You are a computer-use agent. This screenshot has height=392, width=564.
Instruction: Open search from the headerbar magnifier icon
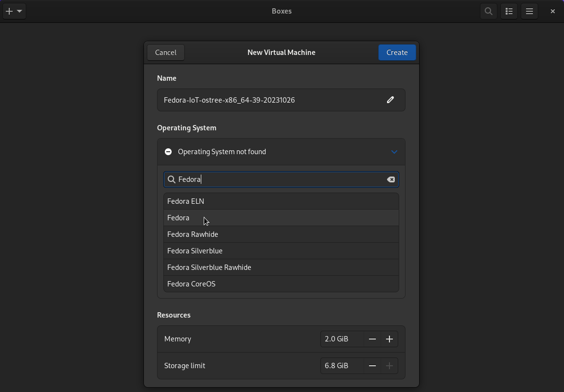click(x=488, y=11)
